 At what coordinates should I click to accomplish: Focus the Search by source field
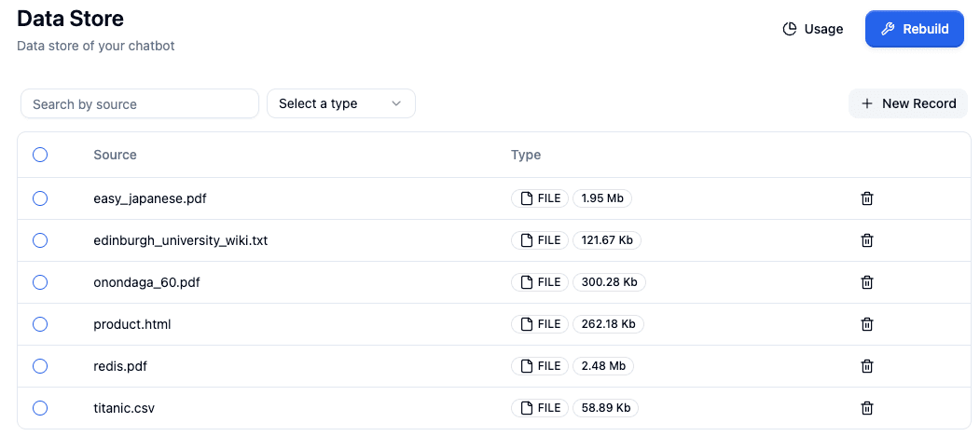pos(140,103)
